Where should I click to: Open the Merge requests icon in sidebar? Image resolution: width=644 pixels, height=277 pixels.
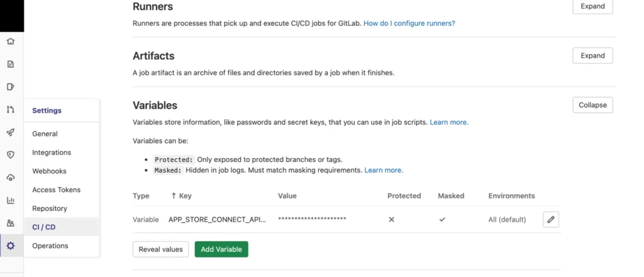(x=11, y=109)
